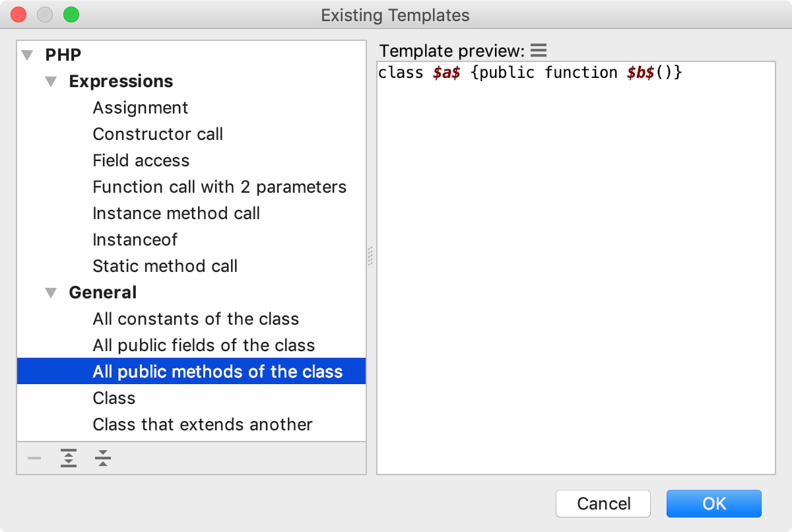Click the expand all templates icon
Viewport: 792px width, 532px height.
pos(69,457)
